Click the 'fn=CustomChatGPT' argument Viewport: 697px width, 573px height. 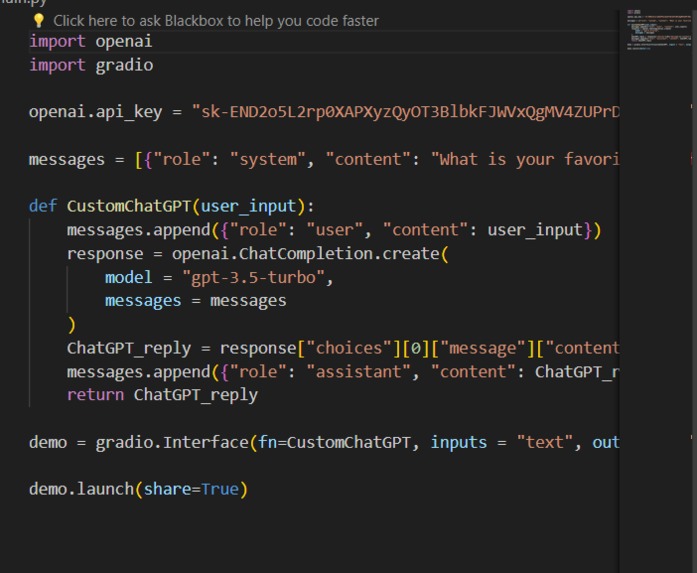click(334, 442)
